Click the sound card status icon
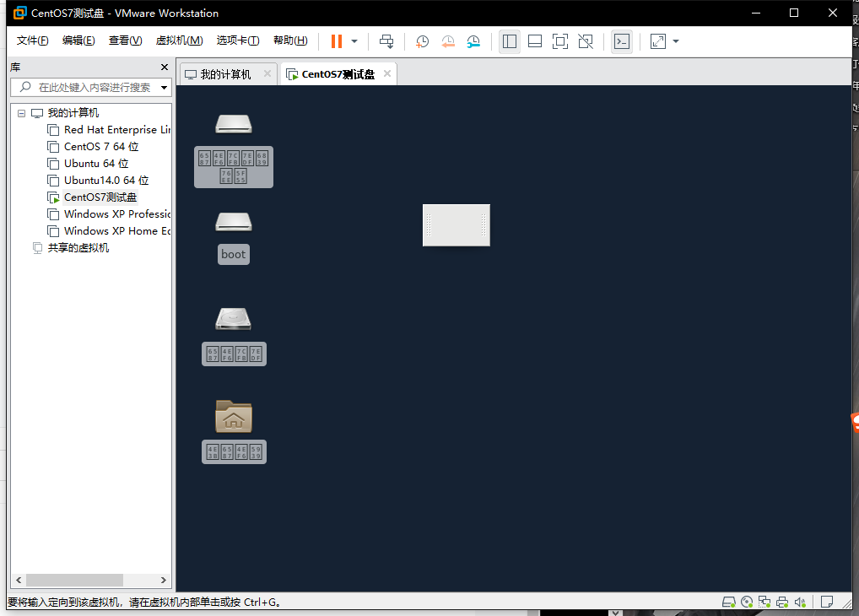859x616 pixels. tap(800, 602)
